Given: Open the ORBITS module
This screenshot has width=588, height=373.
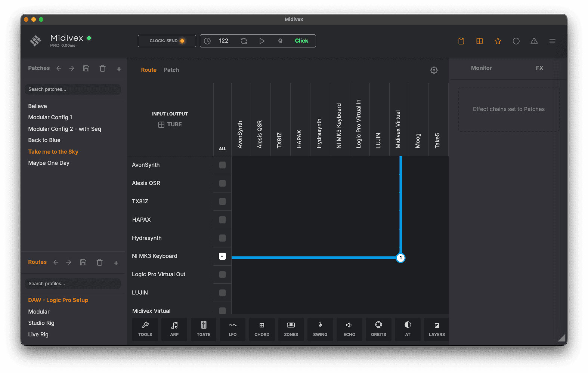Looking at the screenshot, I should point(378,329).
